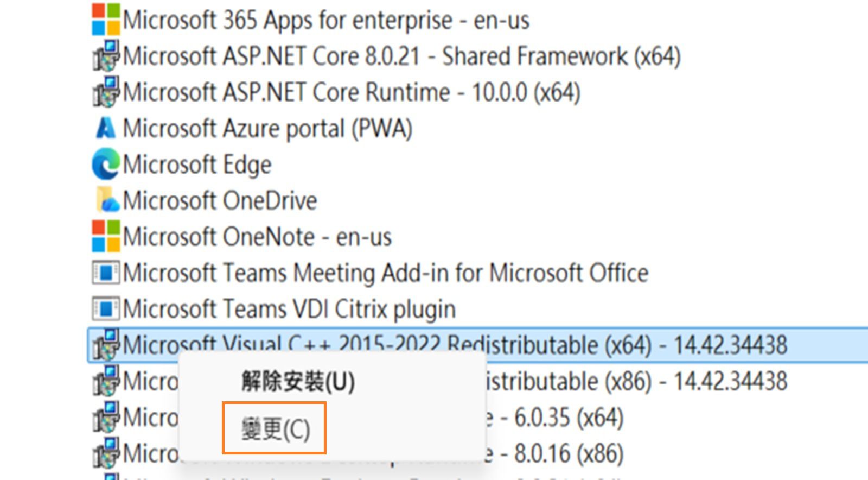Select Microsoft OneNote - en-us entry
868x480 pixels.
click(255, 236)
